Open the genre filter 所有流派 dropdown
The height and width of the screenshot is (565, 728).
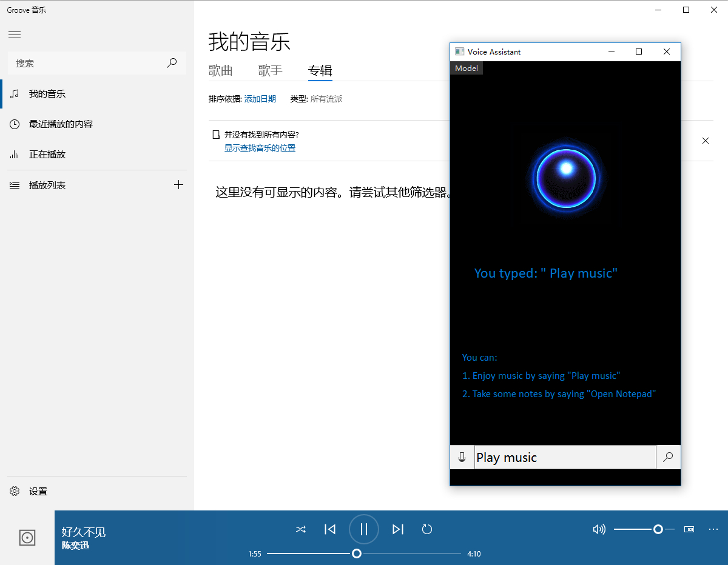326,99
